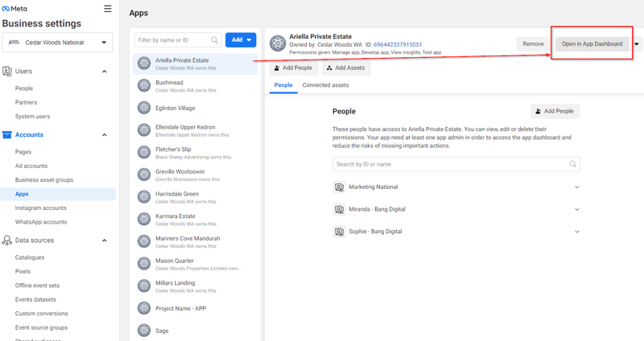Click the Project Name - APP icon

point(144,308)
